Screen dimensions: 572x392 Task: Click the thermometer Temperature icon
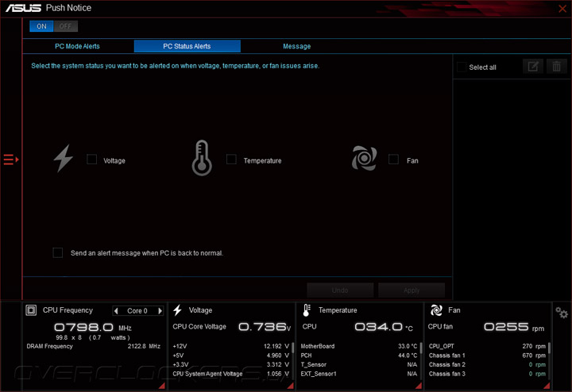[x=202, y=158]
